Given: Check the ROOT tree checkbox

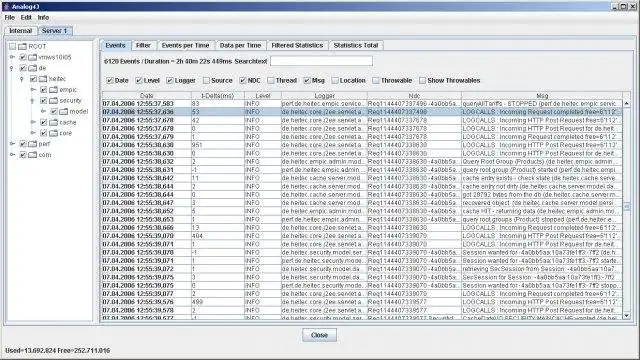Looking at the screenshot, I should pyautogui.click(x=13, y=47).
